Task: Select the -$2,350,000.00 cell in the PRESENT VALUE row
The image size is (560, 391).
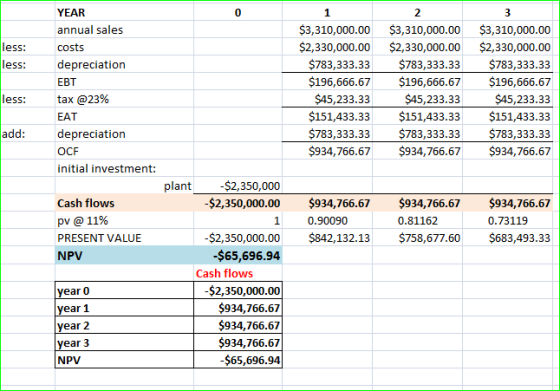Action: (238, 238)
